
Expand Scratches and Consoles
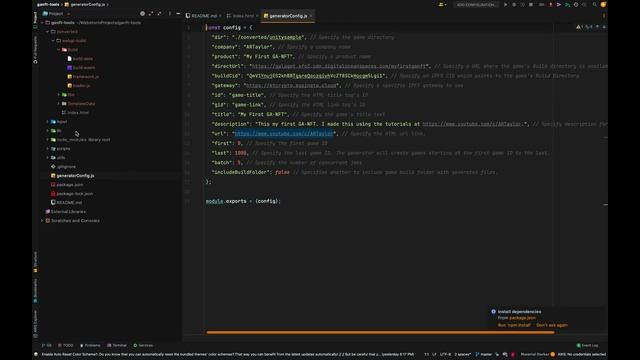(x=42, y=220)
